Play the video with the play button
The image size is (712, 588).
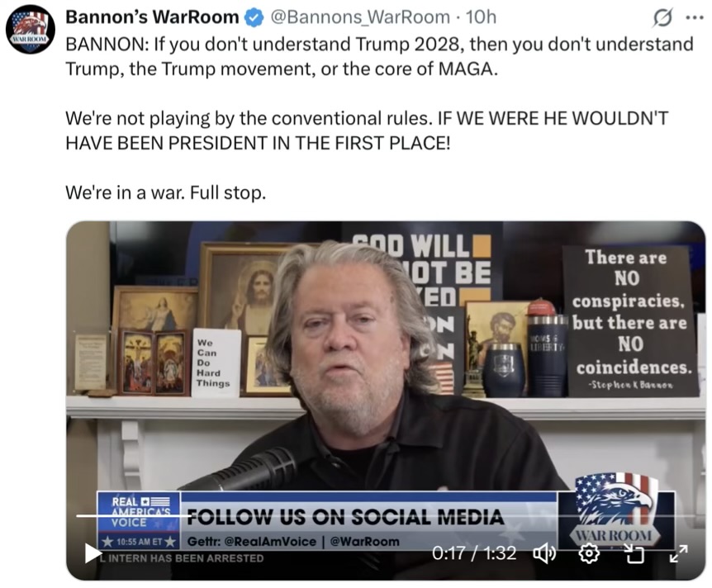(x=93, y=552)
